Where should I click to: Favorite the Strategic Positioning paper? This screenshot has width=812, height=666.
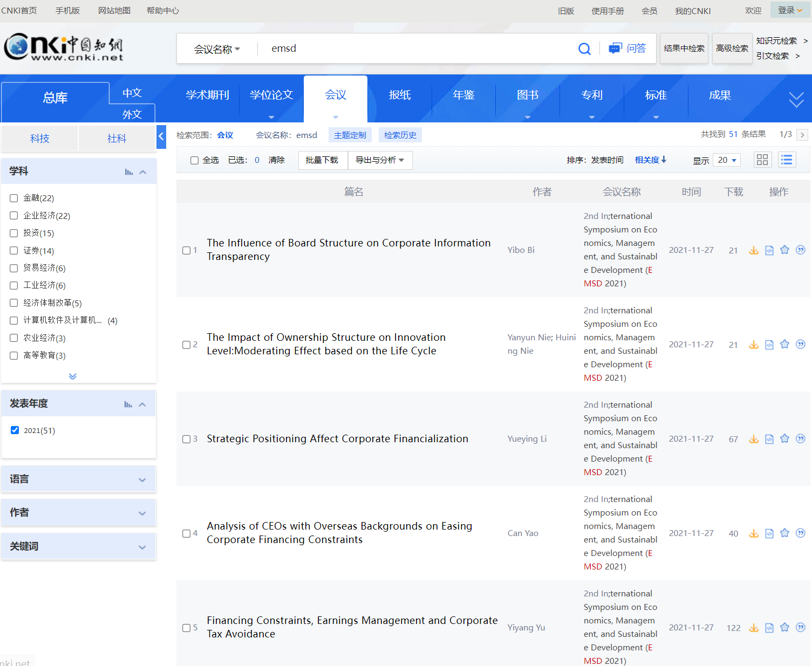pos(785,438)
